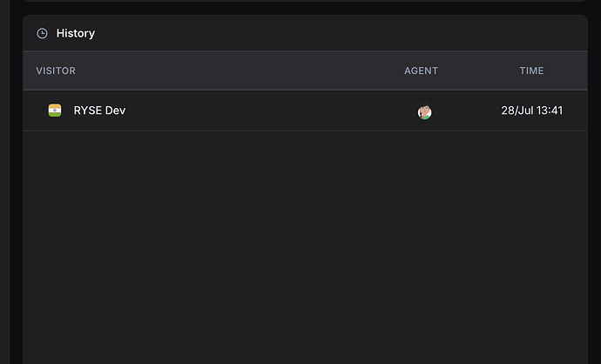Click the header gap between AGENT and TIME
Screen dimensions: 601x364
478,71
